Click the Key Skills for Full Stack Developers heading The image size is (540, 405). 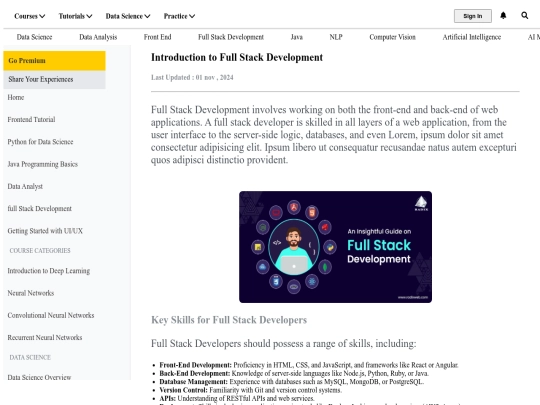coord(229,320)
